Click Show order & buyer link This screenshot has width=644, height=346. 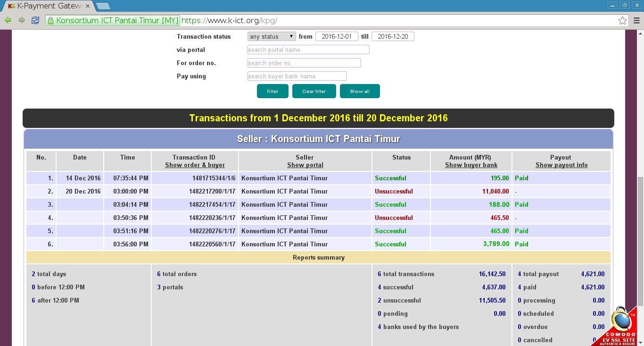(x=195, y=165)
